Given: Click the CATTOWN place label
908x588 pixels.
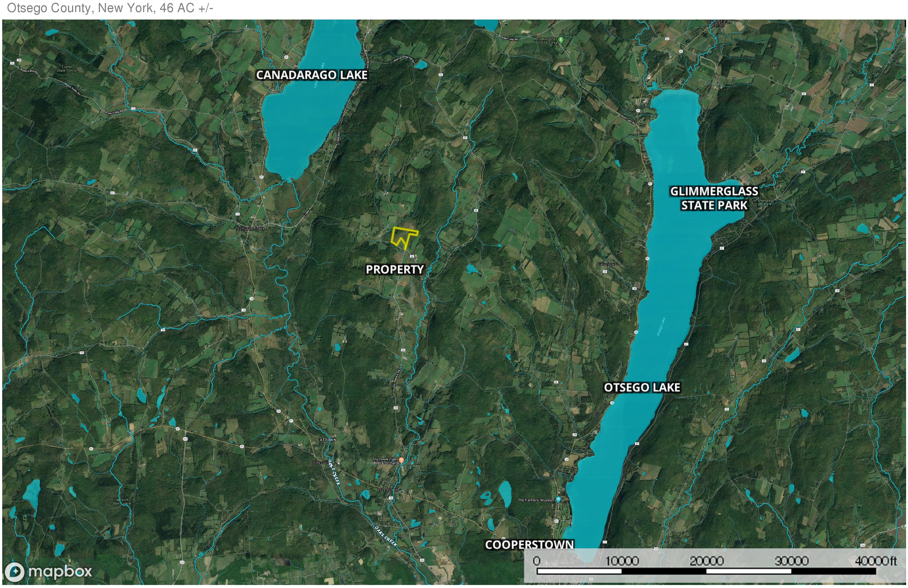Looking at the screenshot, I should pyautogui.click(x=327, y=440).
